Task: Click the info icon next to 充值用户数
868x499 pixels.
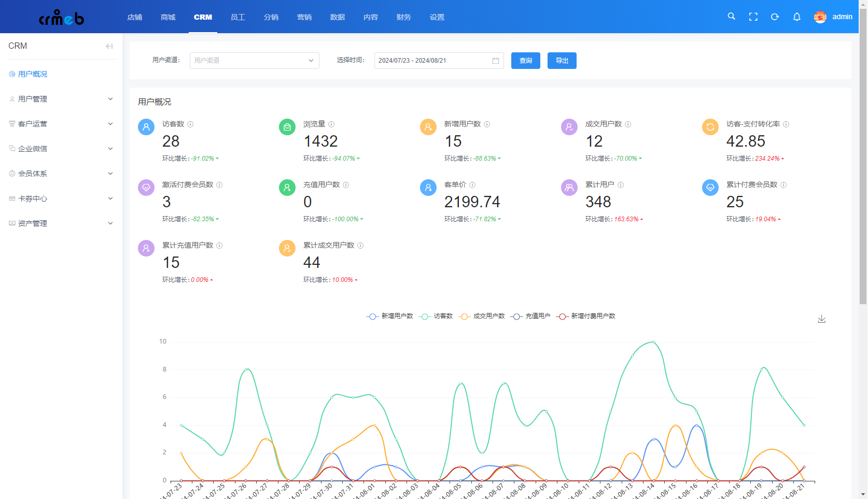Action: [346, 185]
